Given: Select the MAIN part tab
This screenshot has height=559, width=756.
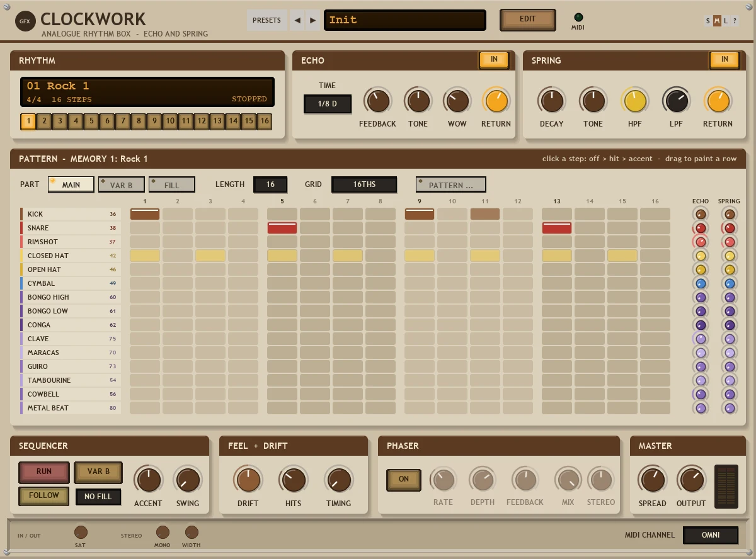Looking at the screenshot, I should tap(71, 184).
